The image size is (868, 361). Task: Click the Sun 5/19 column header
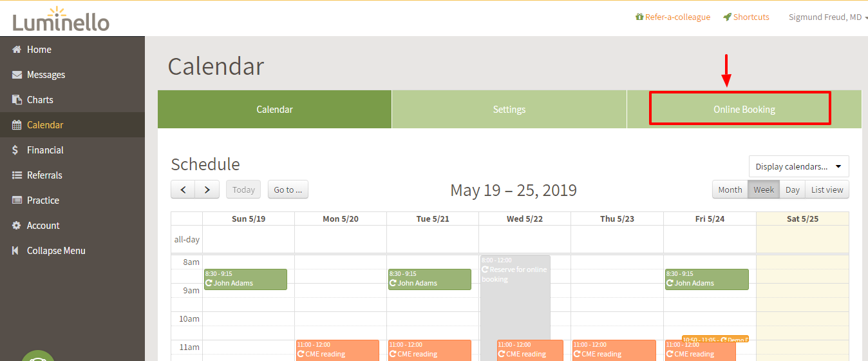click(x=249, y=219)
